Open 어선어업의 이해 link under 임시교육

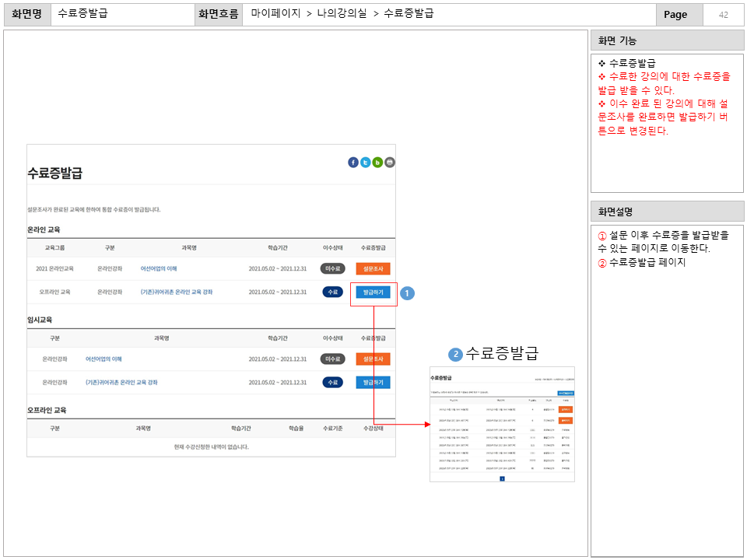click(x=103, y=359)
